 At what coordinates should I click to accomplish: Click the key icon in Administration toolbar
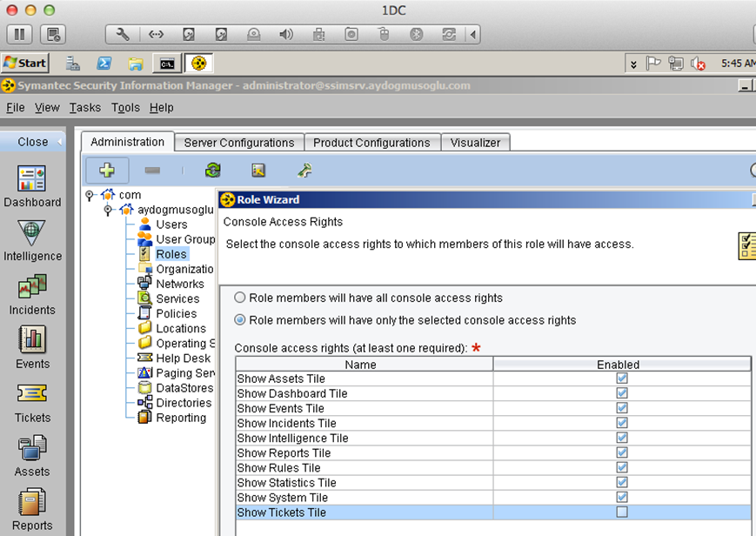click(304, 171)
